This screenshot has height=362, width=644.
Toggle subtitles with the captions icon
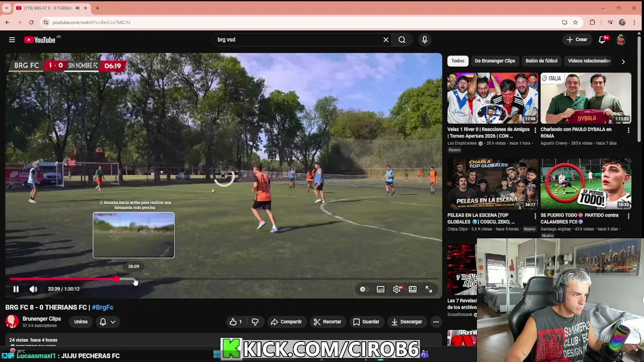point(380,289)
